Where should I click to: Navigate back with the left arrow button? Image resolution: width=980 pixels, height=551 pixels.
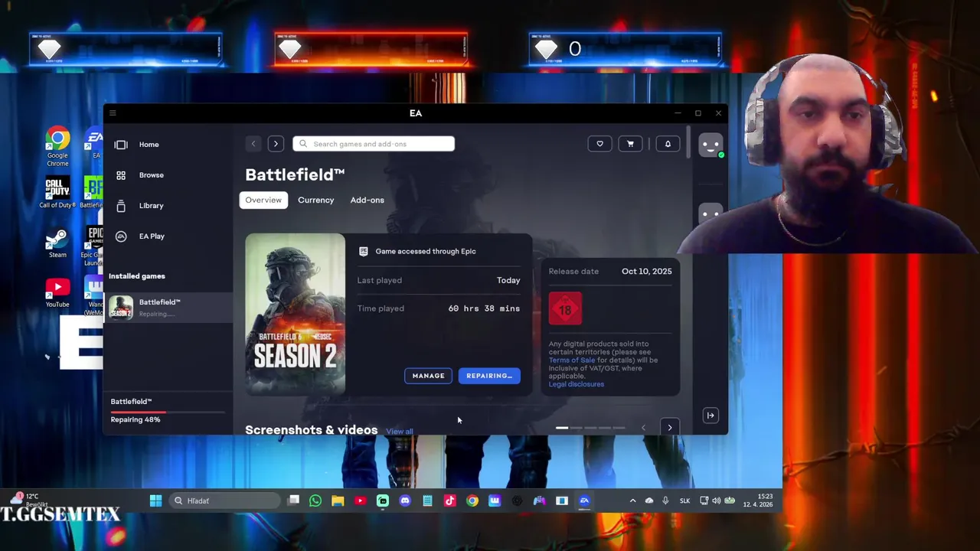pyautogui.click(x=253, y=144)
